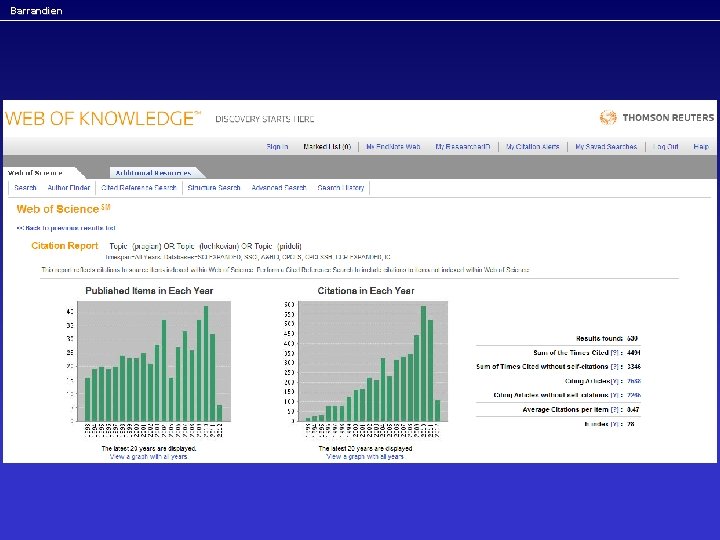Open Marked List (0)
The image size is (720, 540).
(x=327, y=146)
